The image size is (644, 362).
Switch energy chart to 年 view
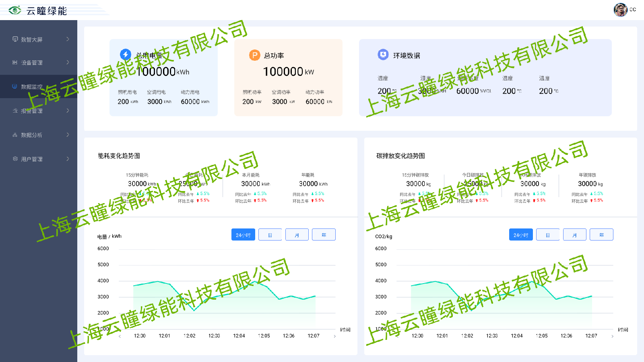pos(324,235)
